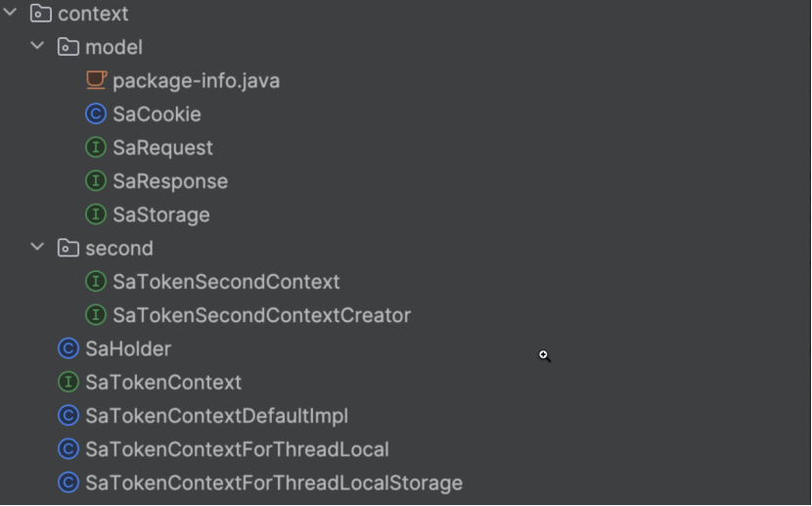Click the model folder icon
812x506 pixels.
pos(68,47)
